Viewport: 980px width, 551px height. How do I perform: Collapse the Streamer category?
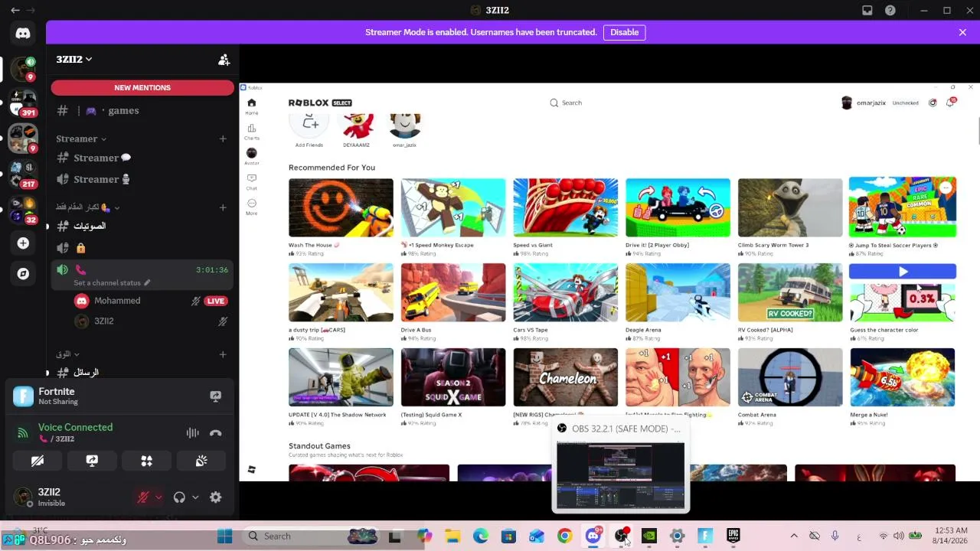81,139
